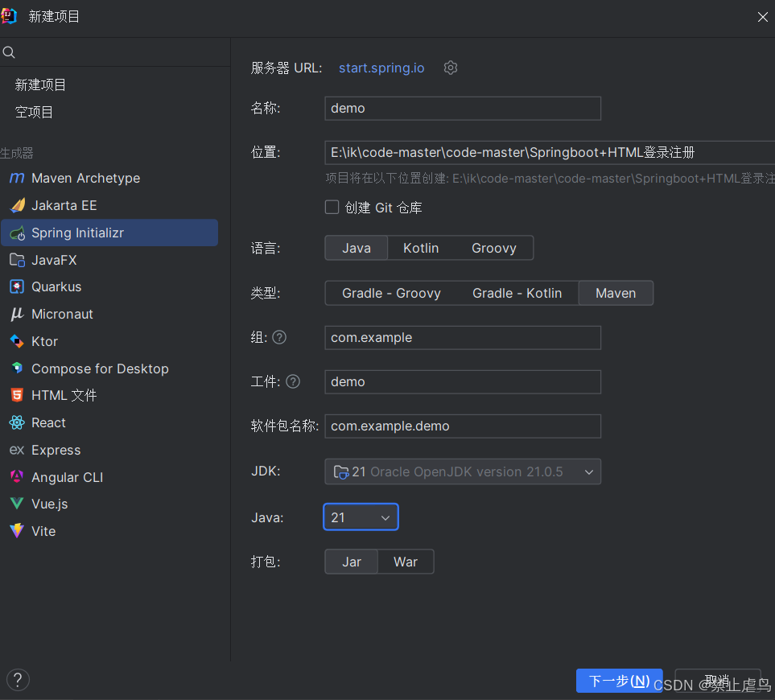Viewport: 775px width, 700px height.
Task: Switch language selection to Kotlin
Action: click(x=421, y=248)
